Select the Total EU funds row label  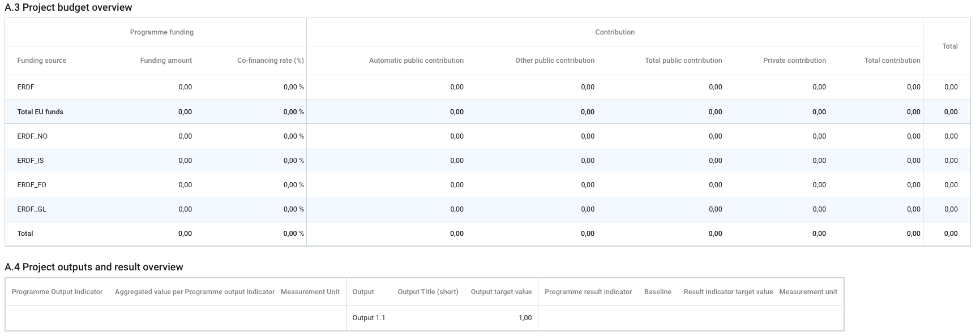click(40, 112)
